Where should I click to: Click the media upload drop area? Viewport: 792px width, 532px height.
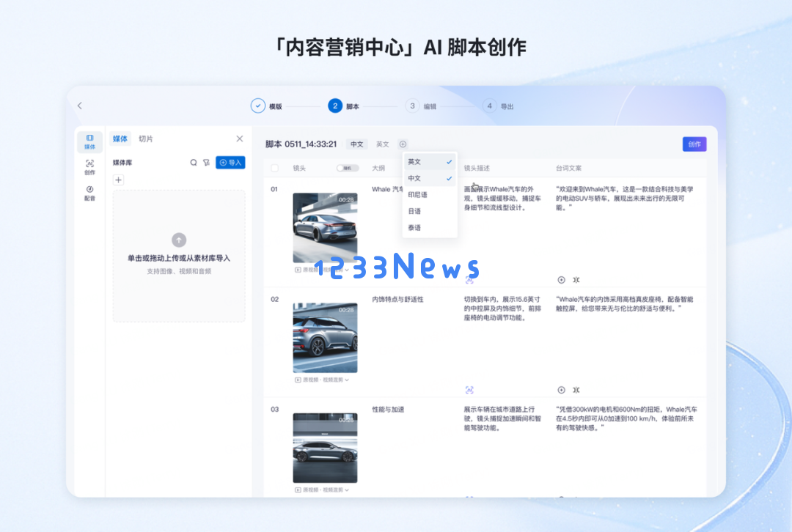pos(179,256)
